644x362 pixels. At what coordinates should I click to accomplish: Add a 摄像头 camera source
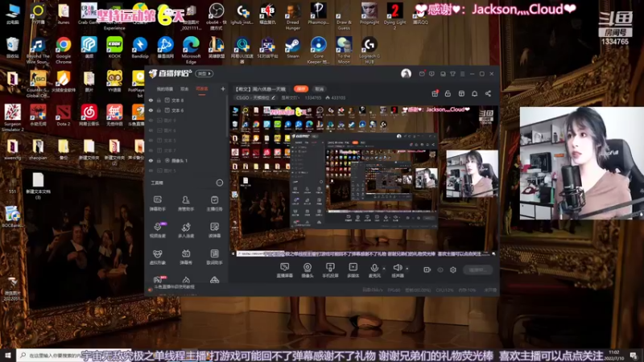[308, 270]
